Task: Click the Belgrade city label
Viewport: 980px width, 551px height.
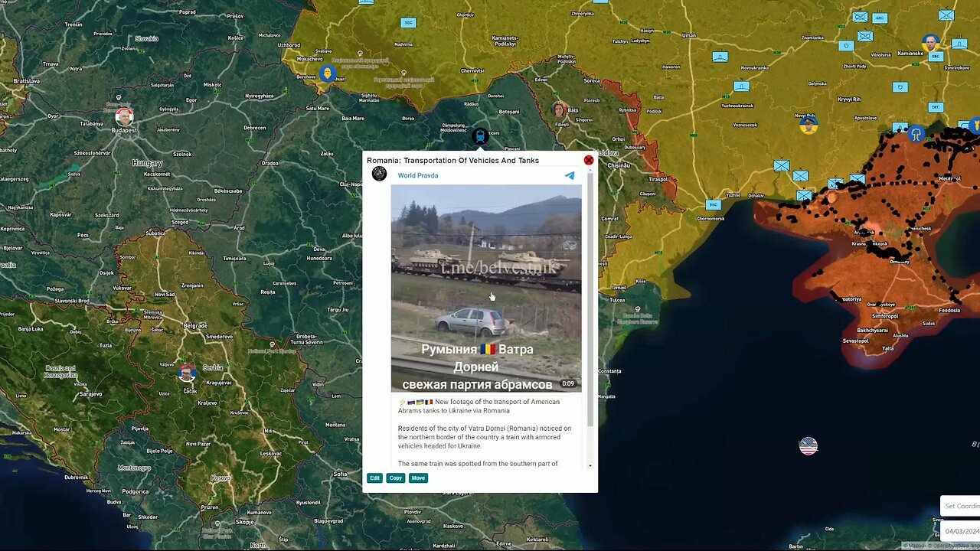Action: point(195,325)
